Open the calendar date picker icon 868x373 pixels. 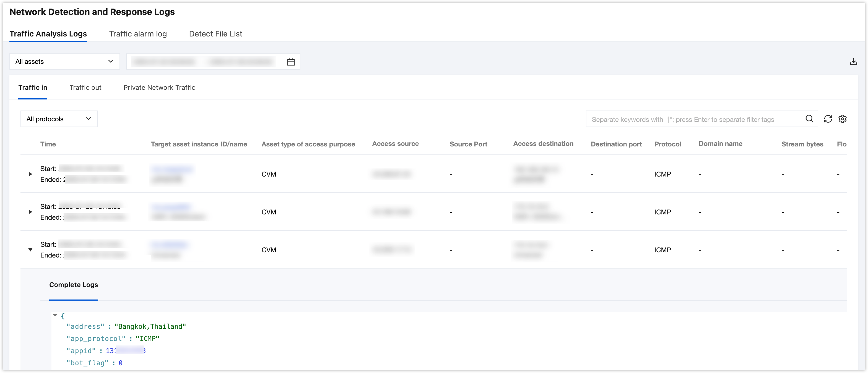coord(291,62)
